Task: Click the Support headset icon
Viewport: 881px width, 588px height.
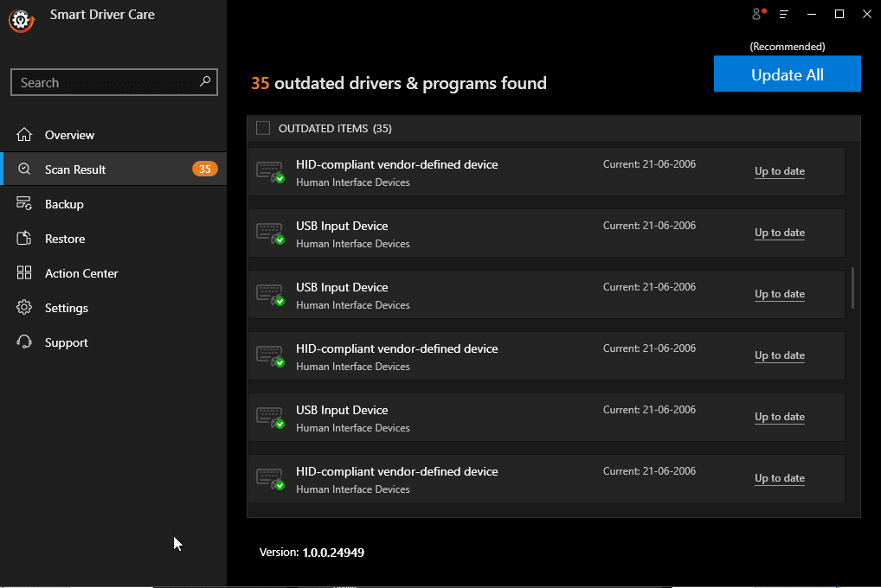Action: [24, 342]
